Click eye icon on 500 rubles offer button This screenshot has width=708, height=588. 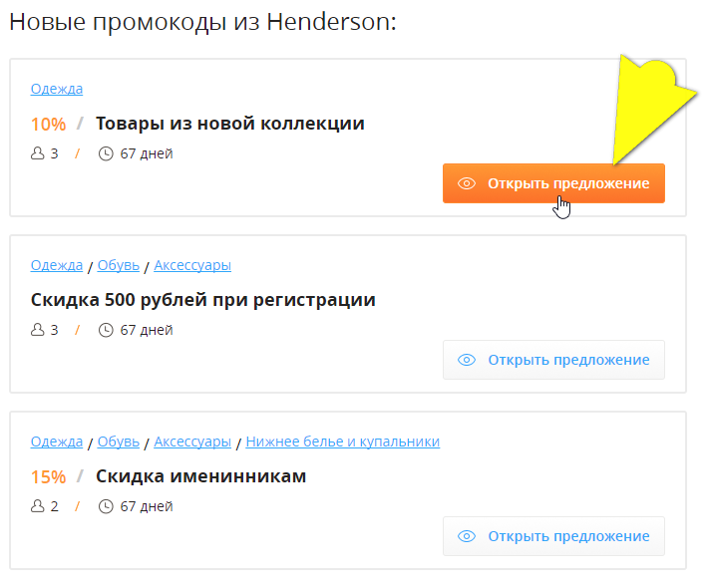click(467, 360)
